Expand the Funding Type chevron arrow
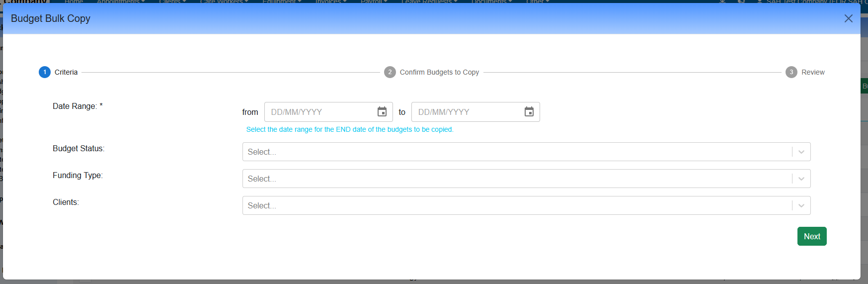Screen dimensions: 868x284 pos(801,179)
